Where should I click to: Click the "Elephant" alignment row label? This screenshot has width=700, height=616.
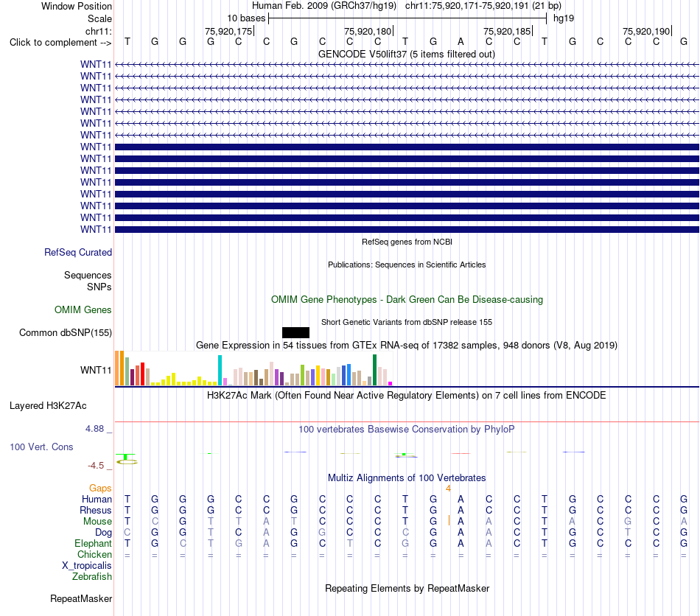tap(93, 543)
